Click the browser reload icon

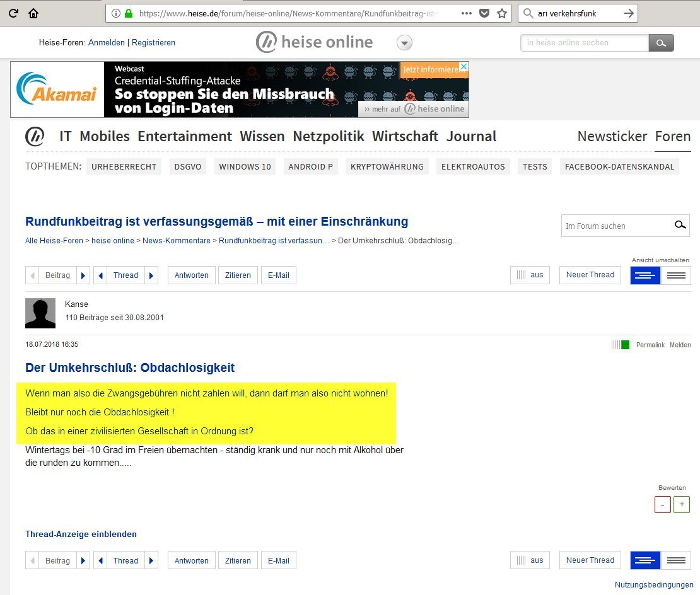tap(13, 13)
